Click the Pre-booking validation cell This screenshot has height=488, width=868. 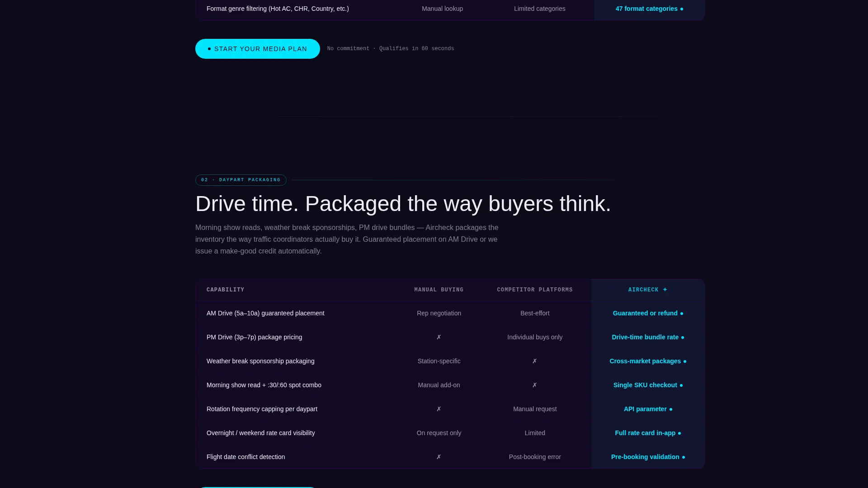point(648,457)
